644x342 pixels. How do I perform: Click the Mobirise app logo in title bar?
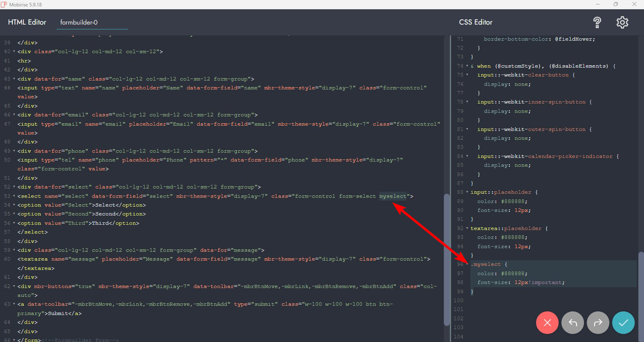coord(4,4)
